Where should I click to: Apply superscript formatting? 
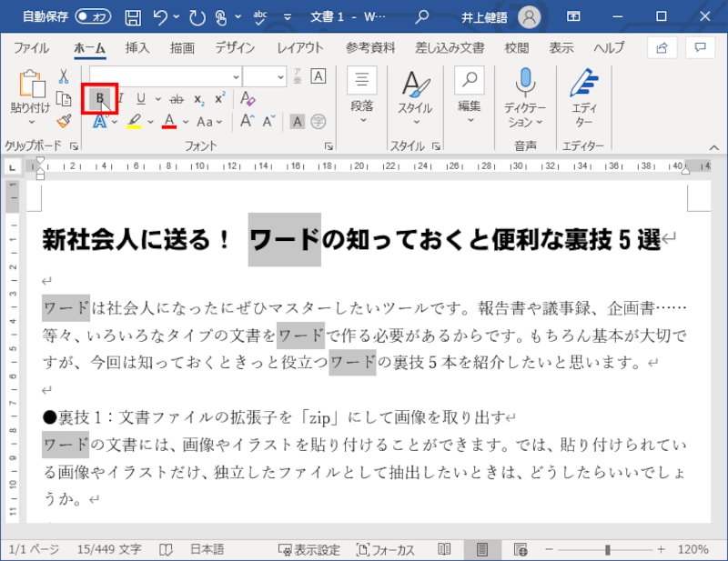click(217, 98)
